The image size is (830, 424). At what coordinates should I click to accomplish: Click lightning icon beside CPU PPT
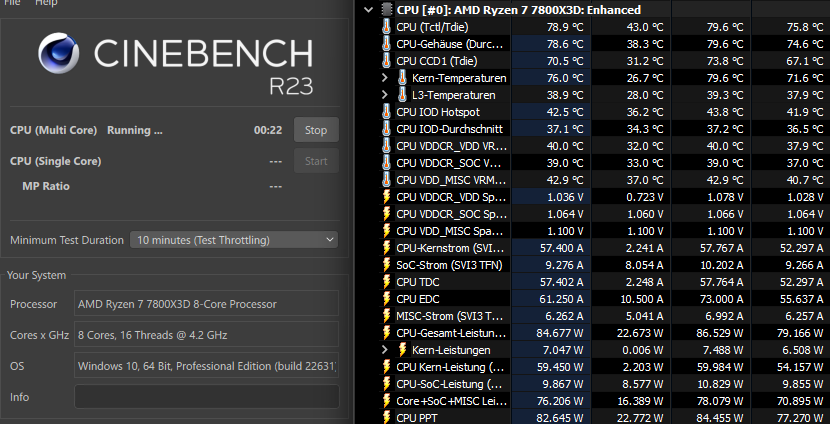point(386,417)
